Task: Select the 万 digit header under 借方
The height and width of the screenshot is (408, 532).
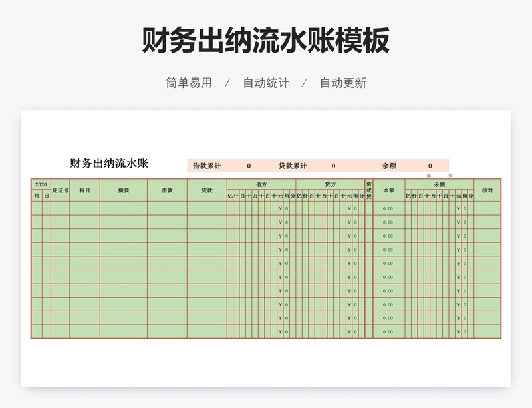Action: pos(255,196)
